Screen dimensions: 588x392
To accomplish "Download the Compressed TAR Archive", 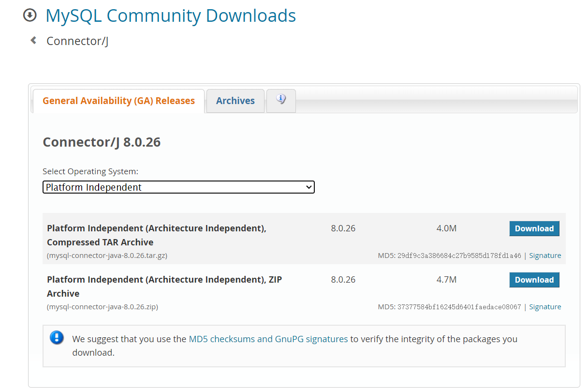I will click(x=534, y=228).
